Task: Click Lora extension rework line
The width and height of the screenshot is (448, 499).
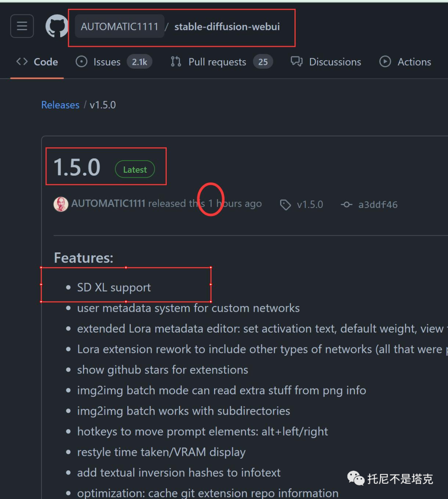Action: [x=263, y=349]
